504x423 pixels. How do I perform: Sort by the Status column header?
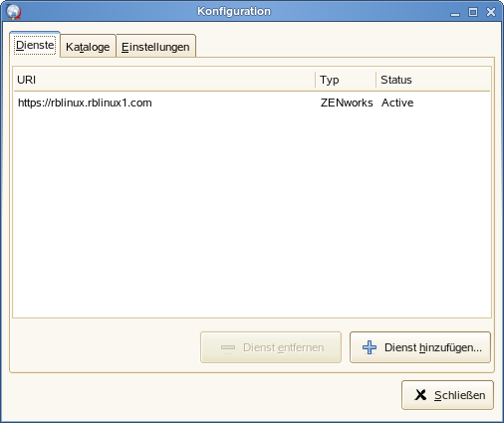[433, 80]
